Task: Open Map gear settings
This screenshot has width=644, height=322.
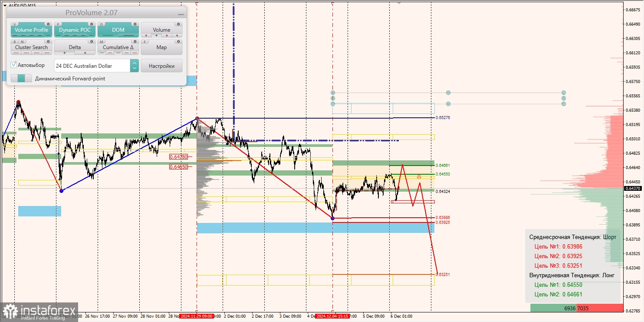Action: [178, 42]
